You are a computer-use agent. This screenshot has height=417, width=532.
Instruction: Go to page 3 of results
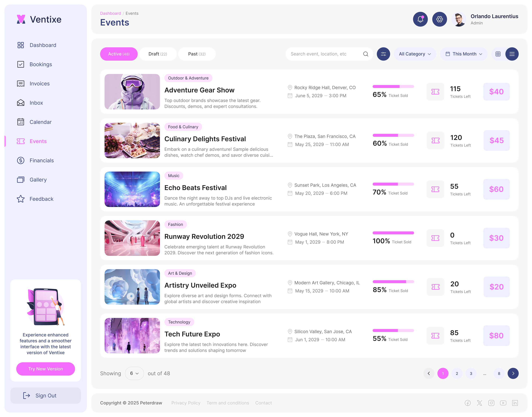[471, 373]
